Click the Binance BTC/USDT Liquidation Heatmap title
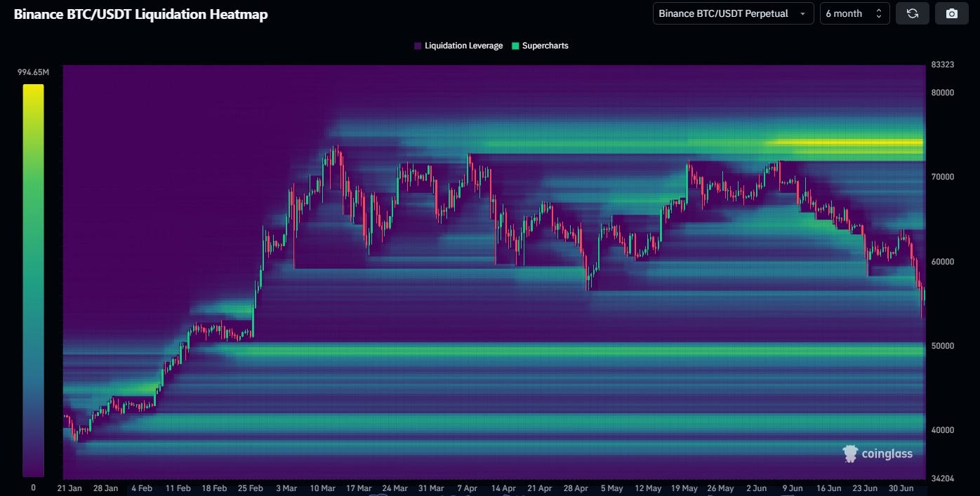The height and width of the screenshot is (496, 980). [x=140, y=14]
